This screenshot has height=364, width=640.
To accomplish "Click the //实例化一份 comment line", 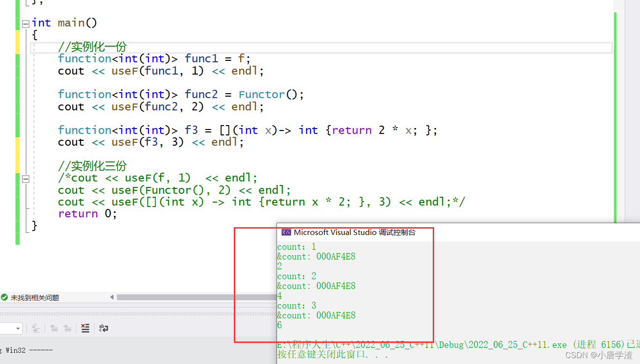I will [92, 47].
